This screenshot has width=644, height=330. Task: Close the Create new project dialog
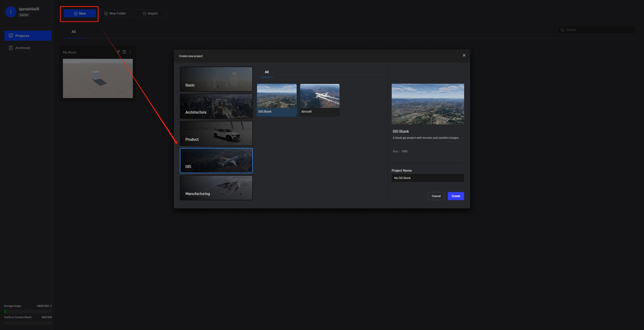click(x=464, y=55)
